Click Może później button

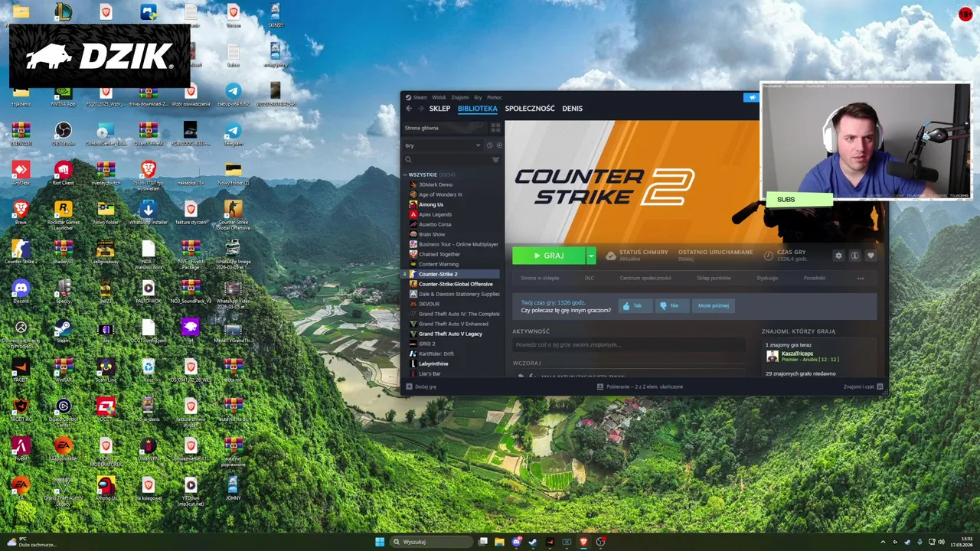713,305
